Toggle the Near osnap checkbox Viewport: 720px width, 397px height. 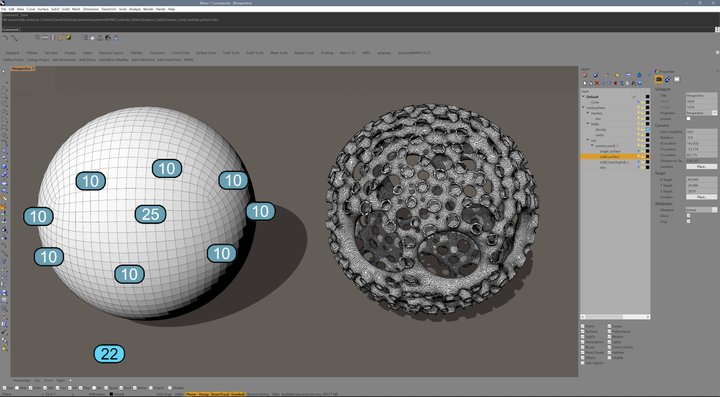coord(17,388)
